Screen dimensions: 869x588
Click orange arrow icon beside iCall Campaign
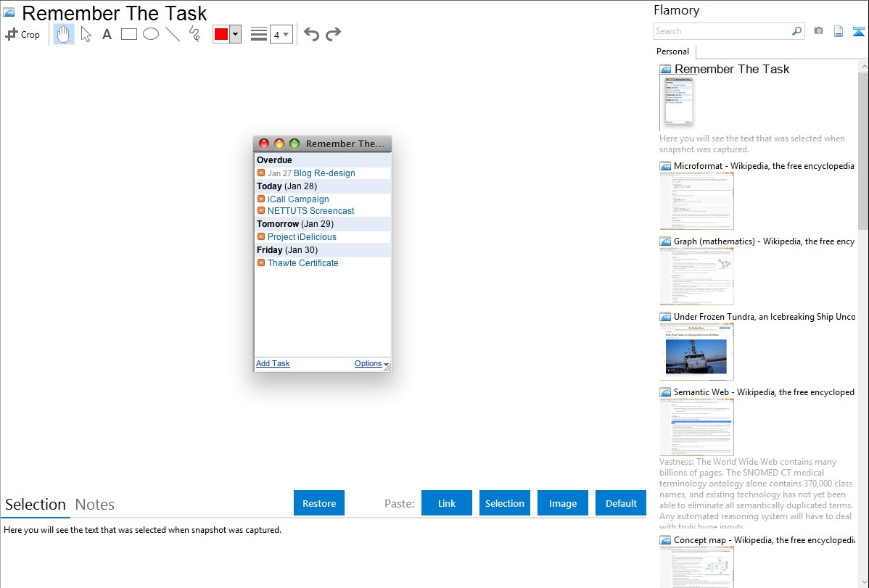[261, 199]
